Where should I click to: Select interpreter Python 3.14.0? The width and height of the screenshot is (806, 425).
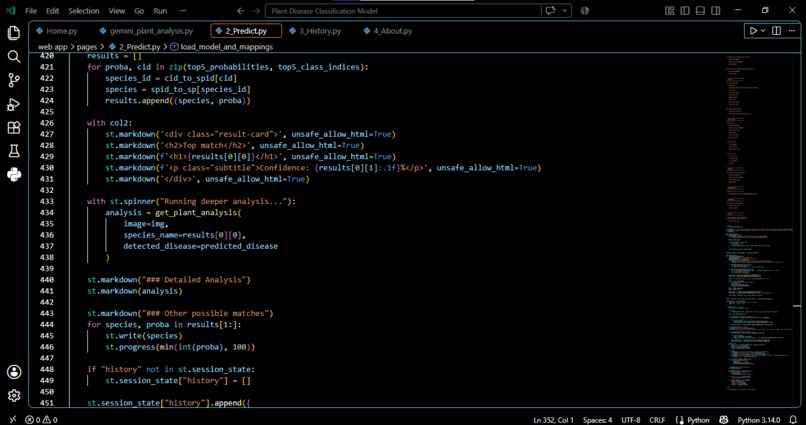(x=759, y=420)
